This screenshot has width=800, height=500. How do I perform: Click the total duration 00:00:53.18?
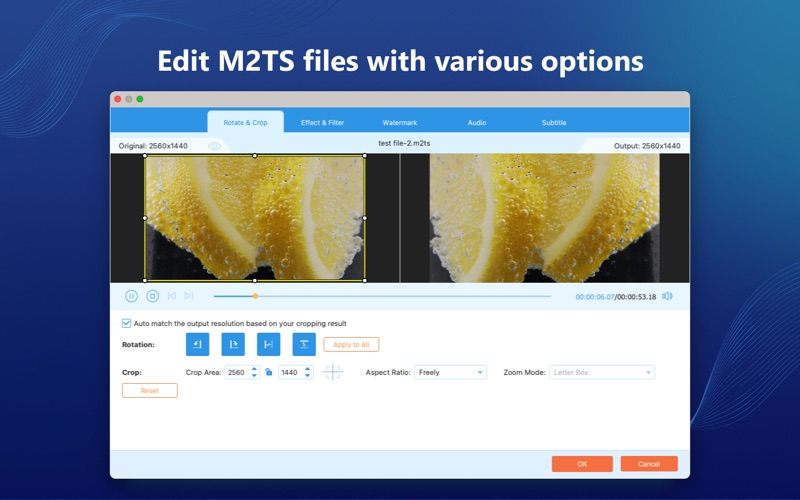[636, 297]
